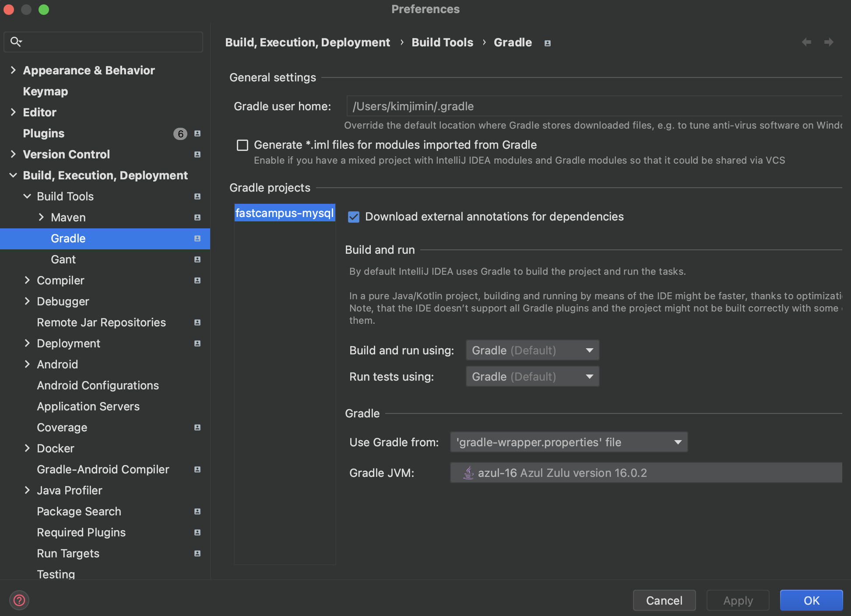Open Remote Jar Repositories settings

pos(105,322)
